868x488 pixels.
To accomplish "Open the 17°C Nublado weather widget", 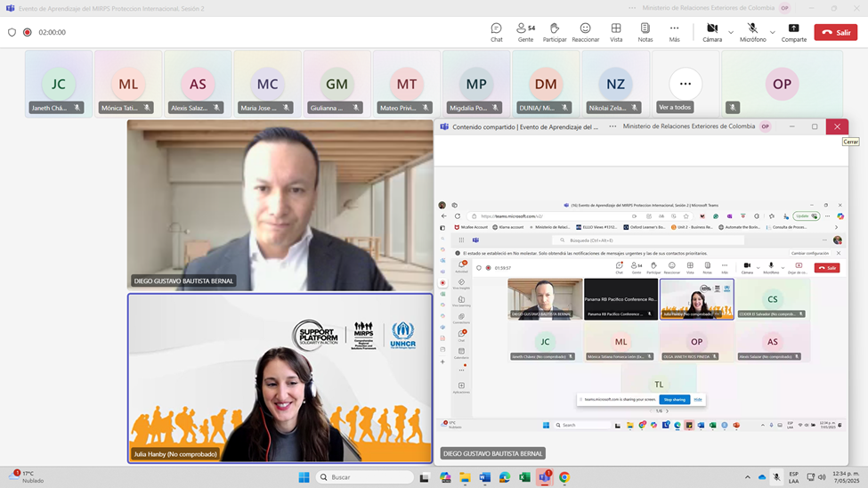I will [x=26, y=477].
